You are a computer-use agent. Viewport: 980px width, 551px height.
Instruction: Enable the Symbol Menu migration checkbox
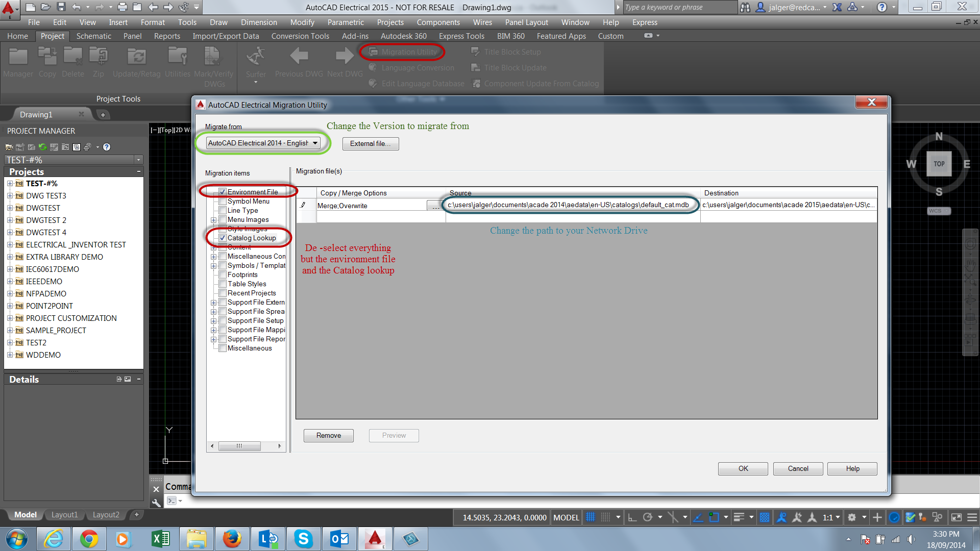(x=223, y=201)
